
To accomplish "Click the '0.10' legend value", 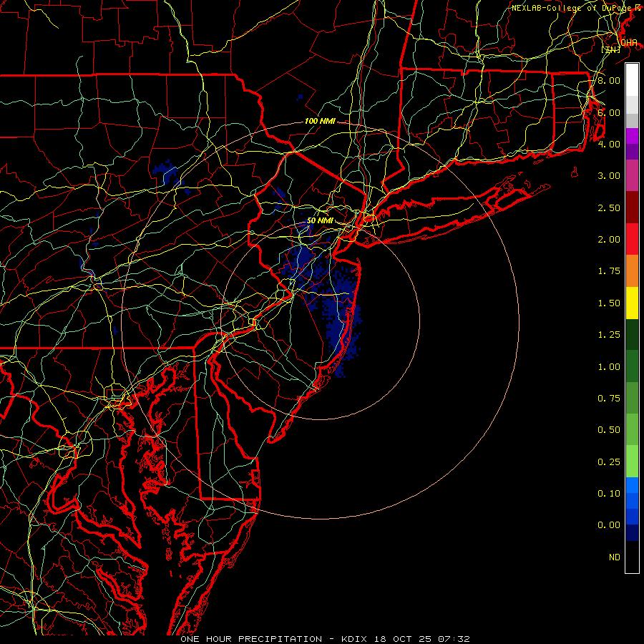I will click(x=609, y=494).
